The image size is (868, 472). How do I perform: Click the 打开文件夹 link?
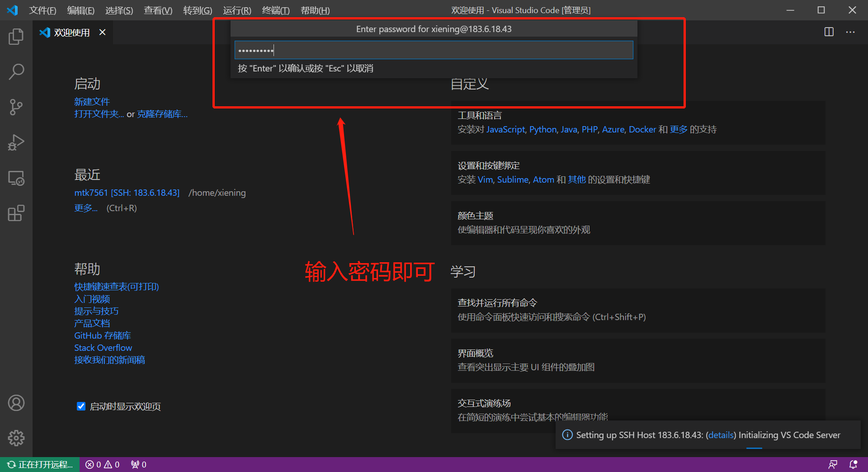pyautogui.click(x=99, y=114)
